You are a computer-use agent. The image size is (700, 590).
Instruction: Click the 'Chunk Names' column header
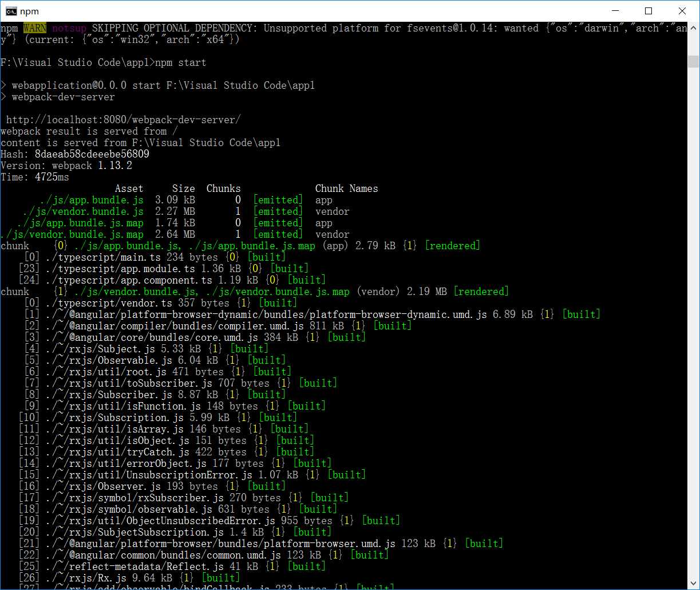[346, 188]
